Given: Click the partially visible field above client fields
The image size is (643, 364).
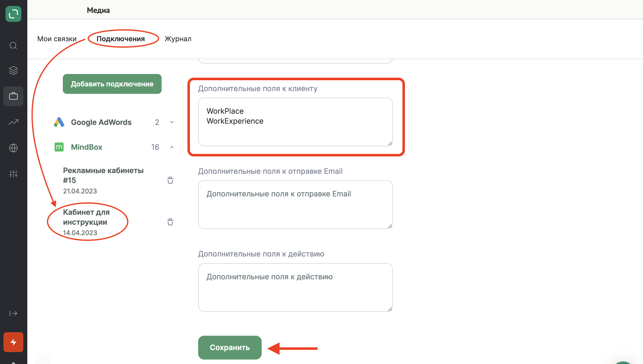Looking at the screenshot, I should click(x=295, y=61).
